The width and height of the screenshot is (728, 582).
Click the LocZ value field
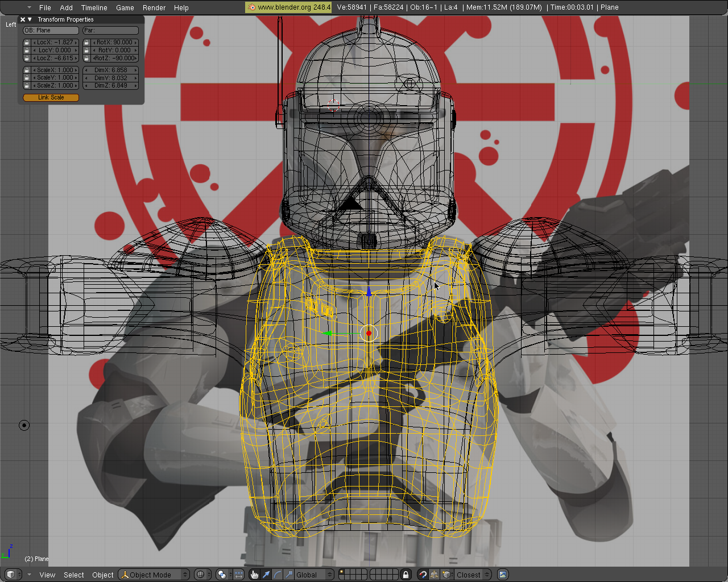pos(55,58)
